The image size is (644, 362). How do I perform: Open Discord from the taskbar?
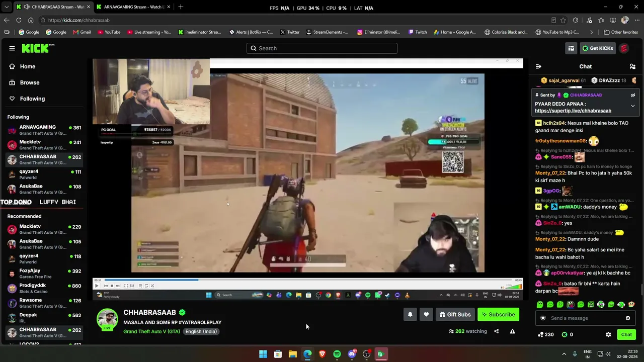pyautogui.click(x=352, y=354)
